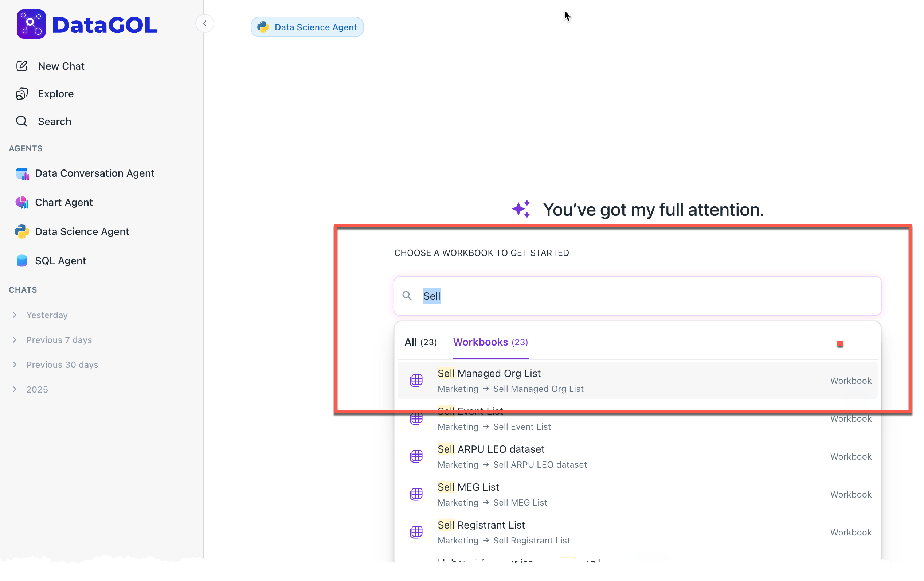
Task: Open the Data Conversation Agent icon
Action: pyautogui.click(x=22, y=173)
